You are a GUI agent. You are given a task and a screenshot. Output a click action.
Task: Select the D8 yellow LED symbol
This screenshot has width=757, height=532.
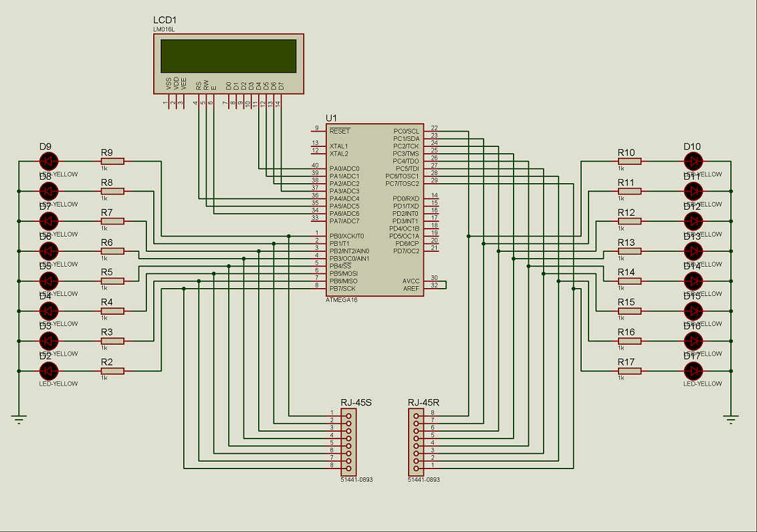48,192
